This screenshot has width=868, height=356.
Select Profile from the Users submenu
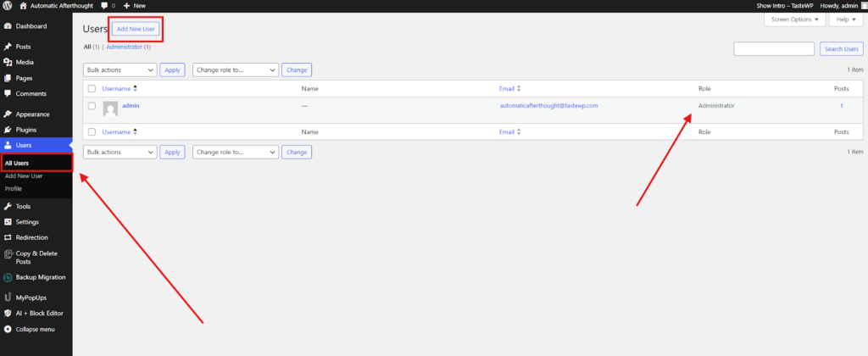click(14, 188)
